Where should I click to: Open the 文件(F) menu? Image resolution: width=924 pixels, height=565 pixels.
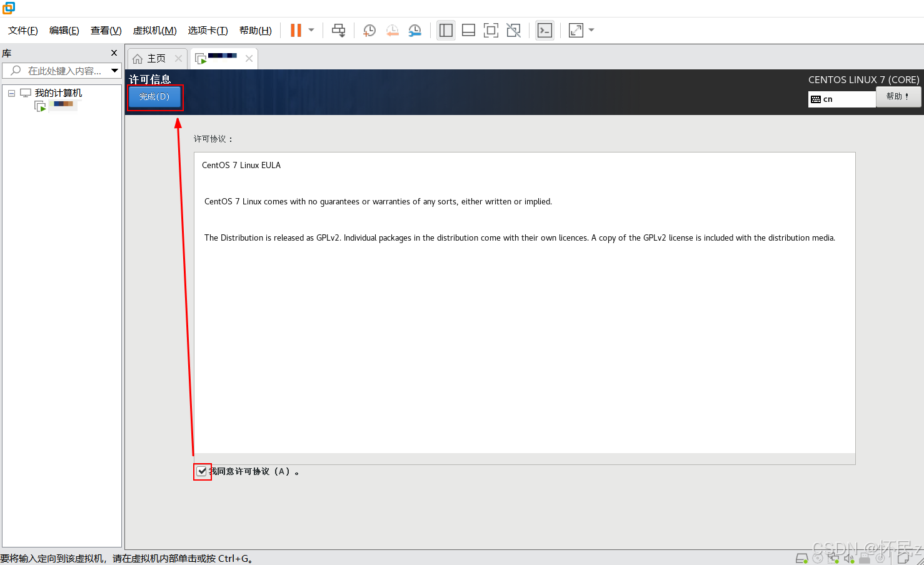(23, 31)
